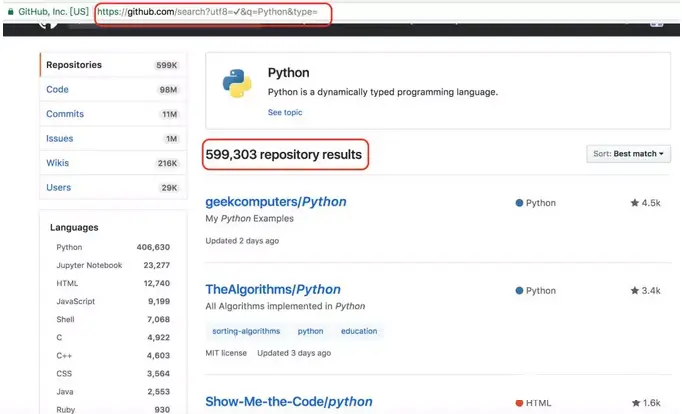Switch to Wikis search results
Image resolution: width=682 pixels, height=414 pixels.
[x=113, y=163]
